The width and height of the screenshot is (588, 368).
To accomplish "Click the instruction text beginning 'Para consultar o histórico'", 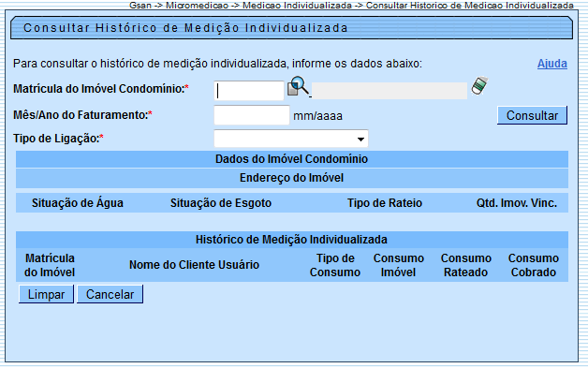I will point(217,64).
